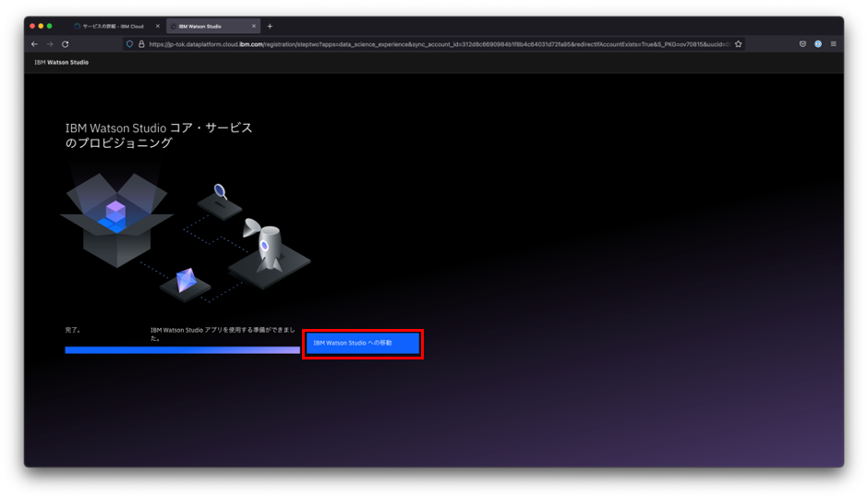Close the IBM Cloud tab
This screenshot has height=499, width=868.
click(158, 26)
